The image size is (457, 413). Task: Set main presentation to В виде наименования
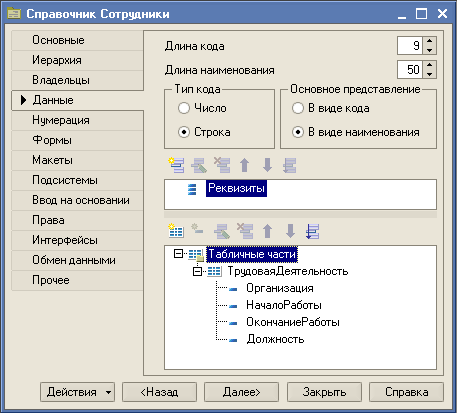tap(298, 132)
